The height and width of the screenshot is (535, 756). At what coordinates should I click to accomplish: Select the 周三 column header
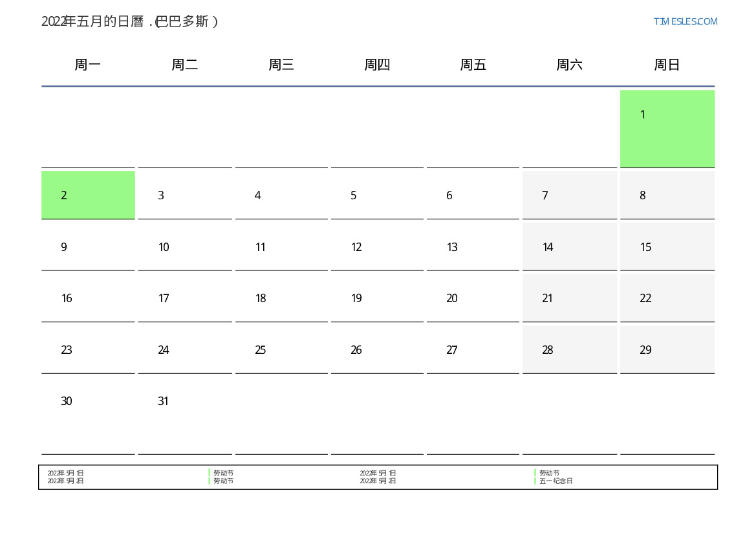pos(281,64)
